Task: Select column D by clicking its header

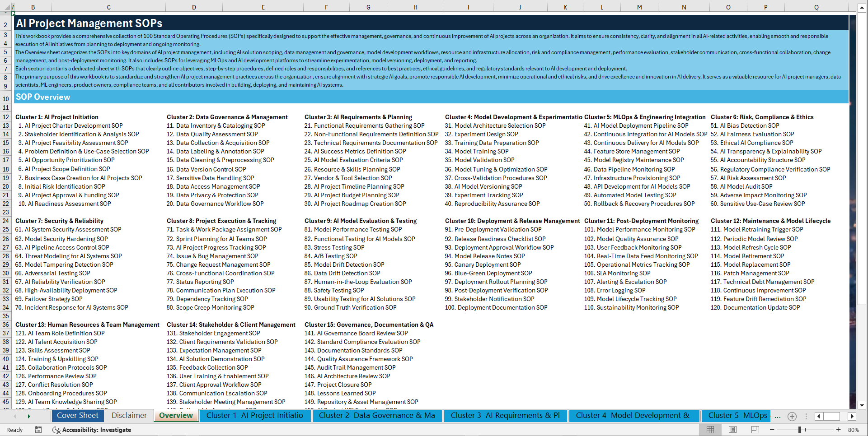Action: click(194, 7)
